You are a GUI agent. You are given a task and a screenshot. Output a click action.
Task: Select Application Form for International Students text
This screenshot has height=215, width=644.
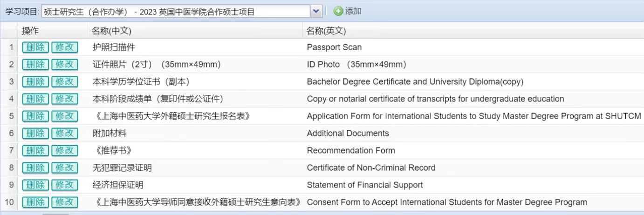pos(474,116)
